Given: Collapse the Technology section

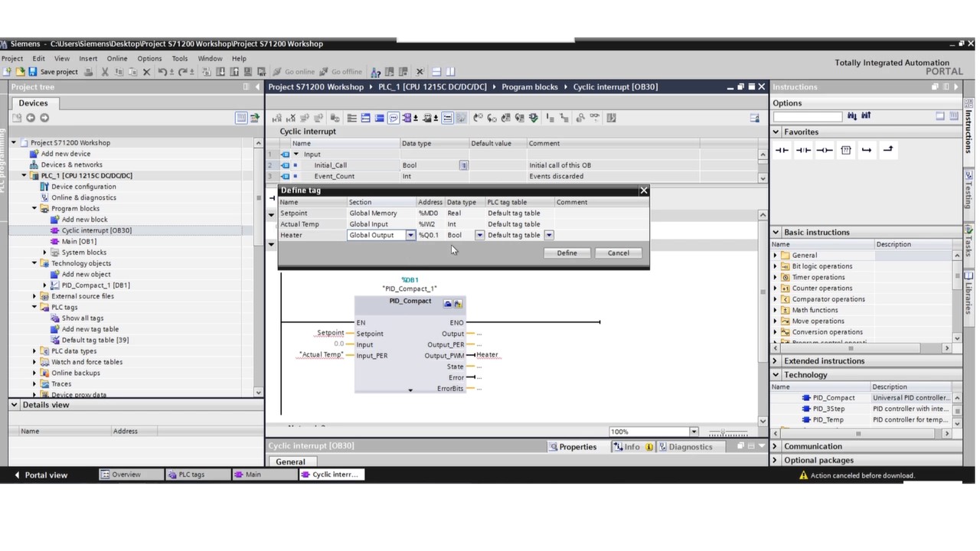Looking at the screenshot, I should 776,375.
